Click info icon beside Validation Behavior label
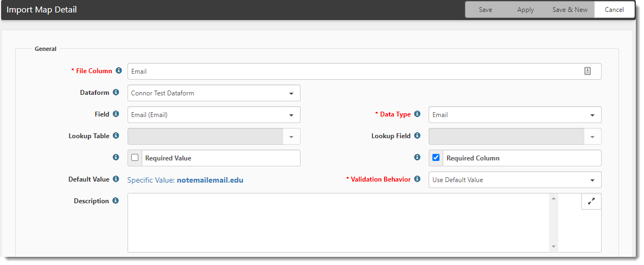The height and width of the screenshot is (265, 644). [417, 179]
